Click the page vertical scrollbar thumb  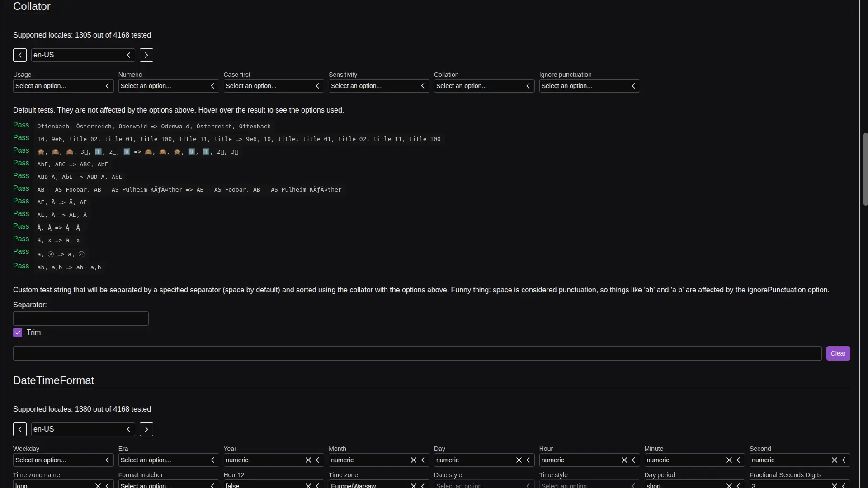pyautogui.click(x=865, y=169)
